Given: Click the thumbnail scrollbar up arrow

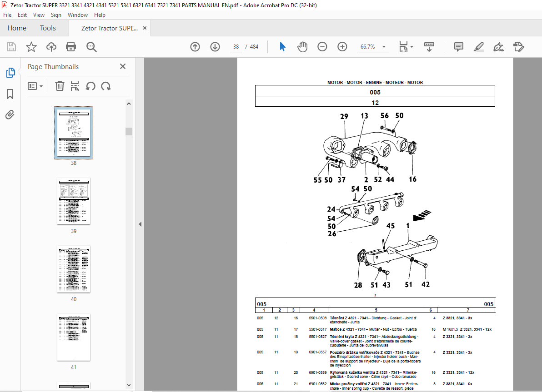Looking at the screenshot, I should point(129,104).
